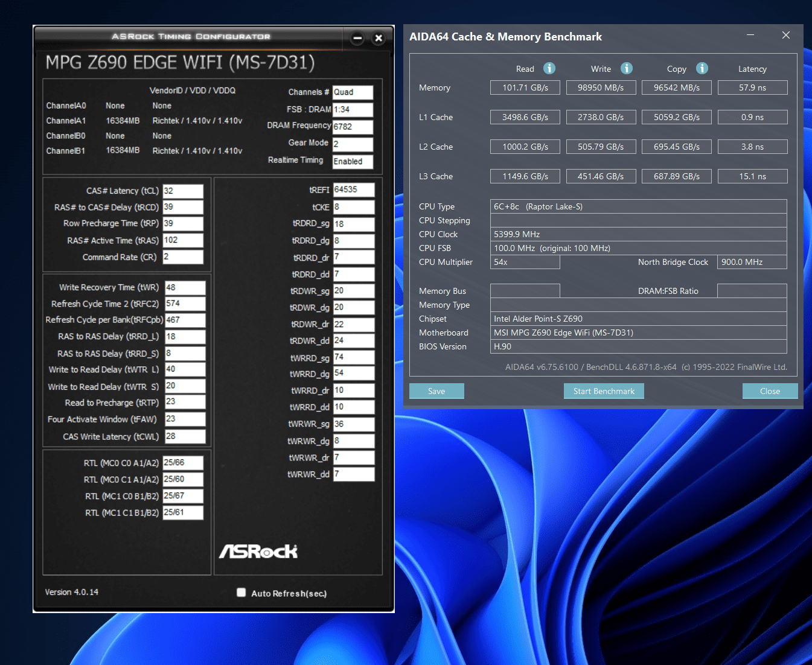812x665 pixels.
Task: Click the L3 Cache Latency value 15.1 ns
Action: pyautogui.click(x=752, y=176)
